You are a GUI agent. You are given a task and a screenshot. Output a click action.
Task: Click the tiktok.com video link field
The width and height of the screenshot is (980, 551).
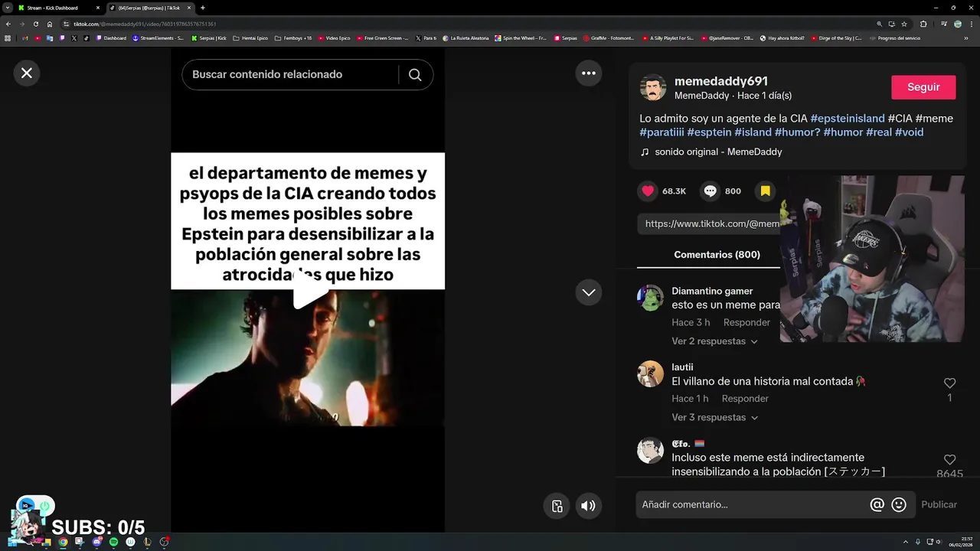pos(708,223)
